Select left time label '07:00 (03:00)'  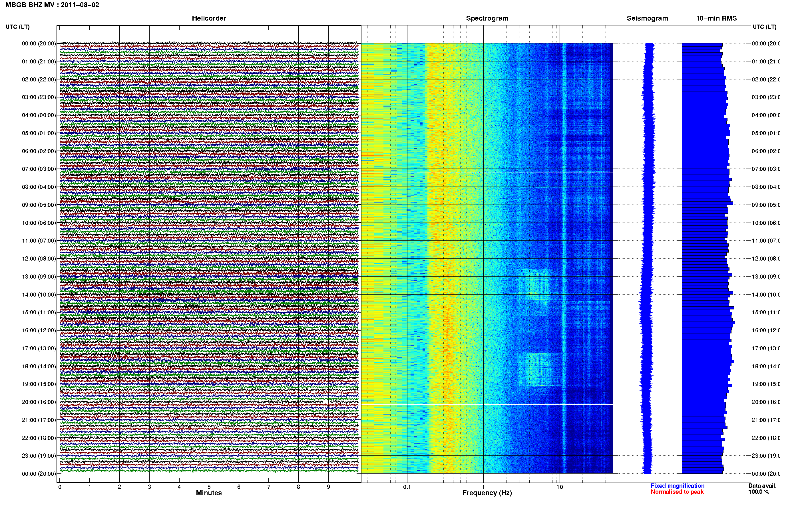[x=39, y=169]
